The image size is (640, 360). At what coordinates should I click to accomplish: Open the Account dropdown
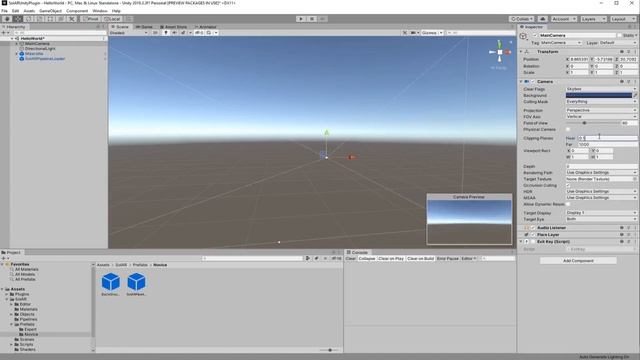pyautogui.click(x=563, y=19)
